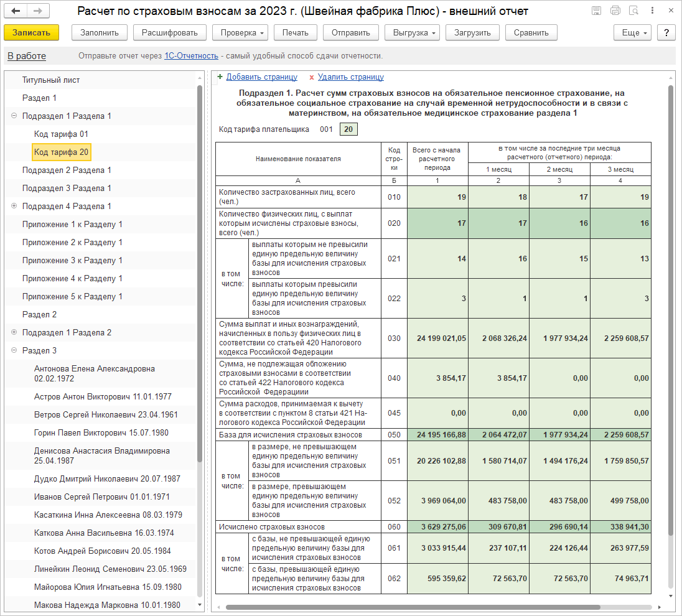Click the floppy disk save icon
The width and height of the screenshot is (682, 616).
tap(596, 11)
